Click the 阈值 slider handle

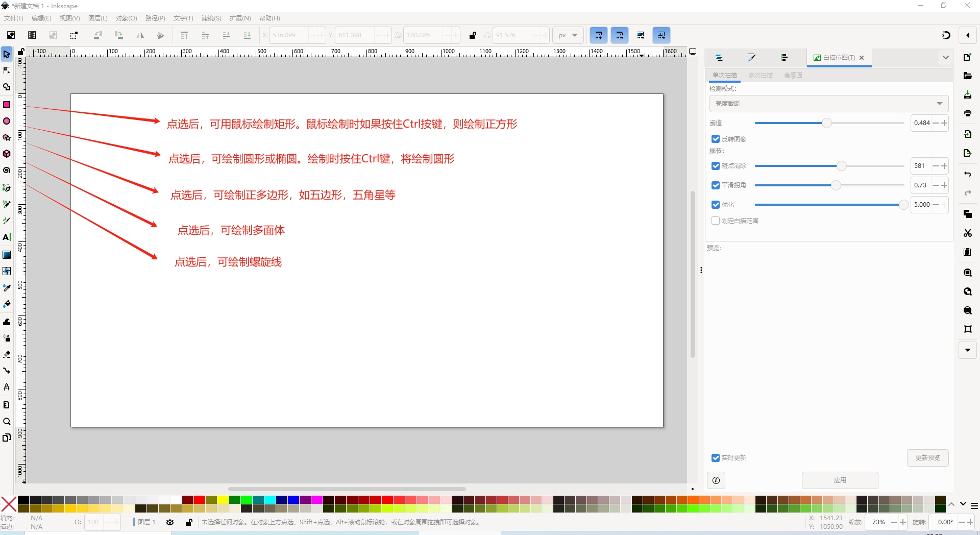(826, 123)
